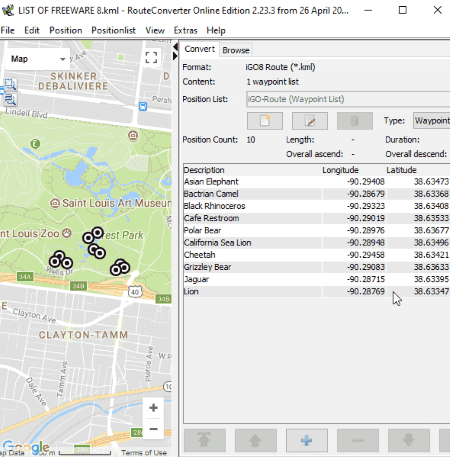This screenshot has width=450, height=457.
Task: Open the Edit menu
Action: pos(32,30)
